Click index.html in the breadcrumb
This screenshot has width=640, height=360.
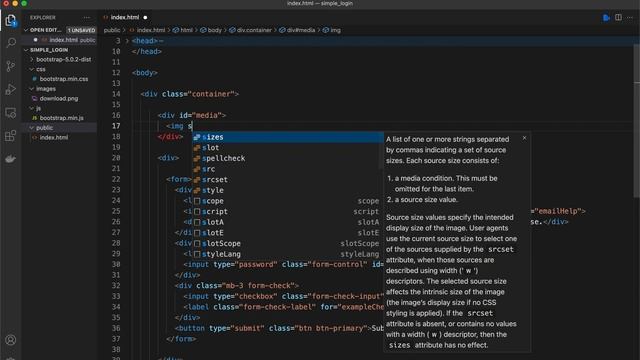pos(151,30)
